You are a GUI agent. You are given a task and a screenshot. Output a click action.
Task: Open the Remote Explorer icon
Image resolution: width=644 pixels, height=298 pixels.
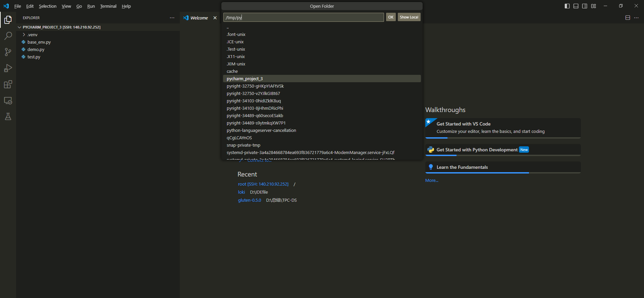pos(8,100)
